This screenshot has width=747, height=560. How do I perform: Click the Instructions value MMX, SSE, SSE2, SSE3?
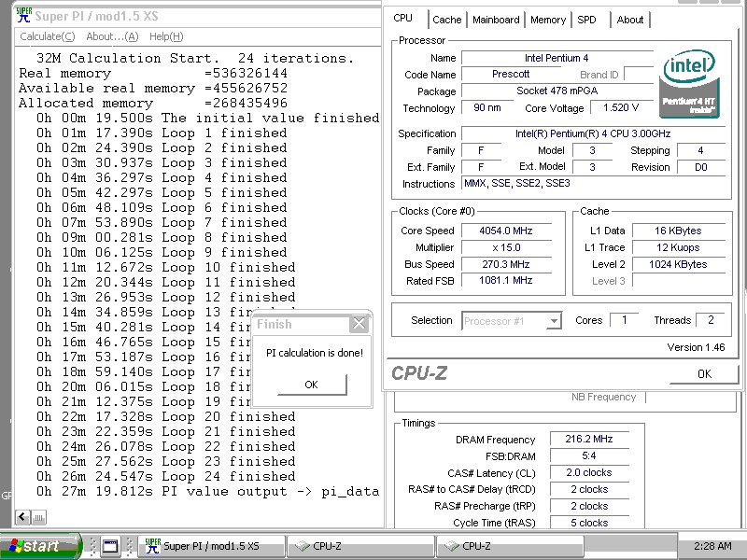593,183
